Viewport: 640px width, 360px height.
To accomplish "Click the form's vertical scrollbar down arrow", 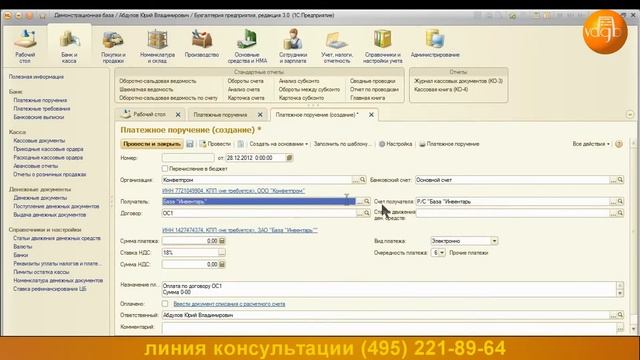I will pyautogui.click(x=633, y=329).
